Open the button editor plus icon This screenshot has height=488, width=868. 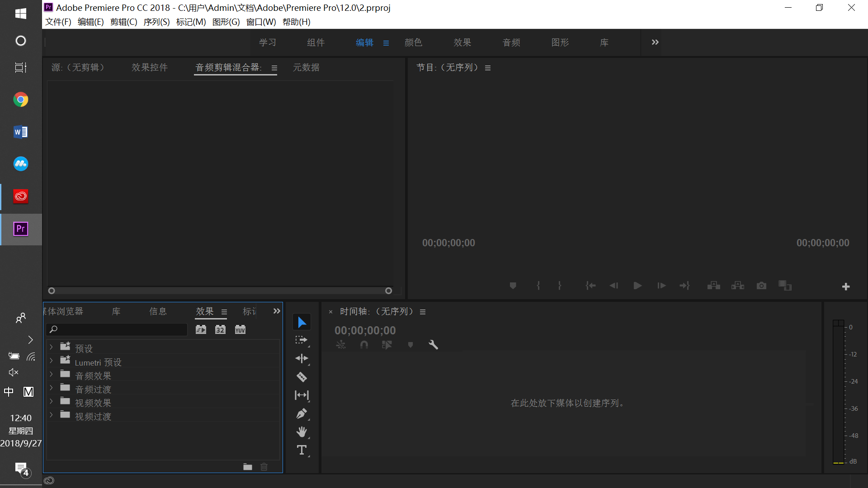(846, 286)
